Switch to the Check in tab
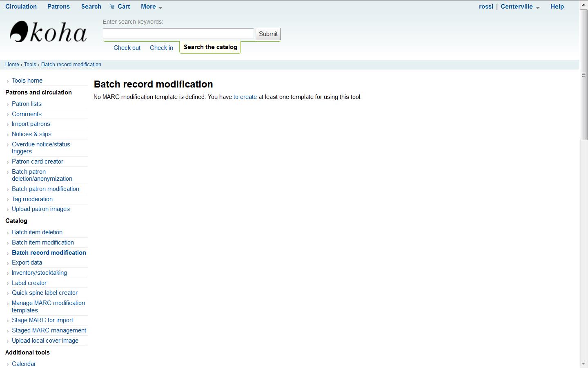Viewport: 588px width, 368px height. click(161, 48)
